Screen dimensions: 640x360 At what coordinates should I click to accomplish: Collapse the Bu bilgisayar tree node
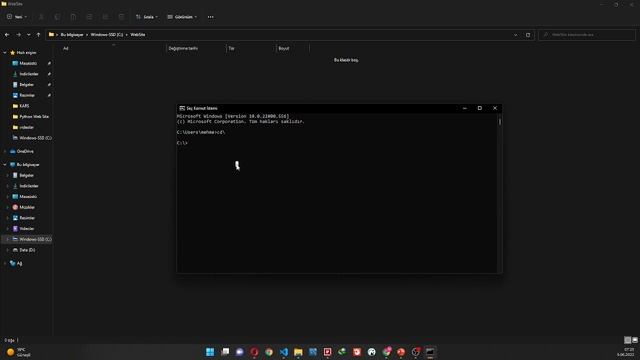pyautogui.click(x=5, y=164)
